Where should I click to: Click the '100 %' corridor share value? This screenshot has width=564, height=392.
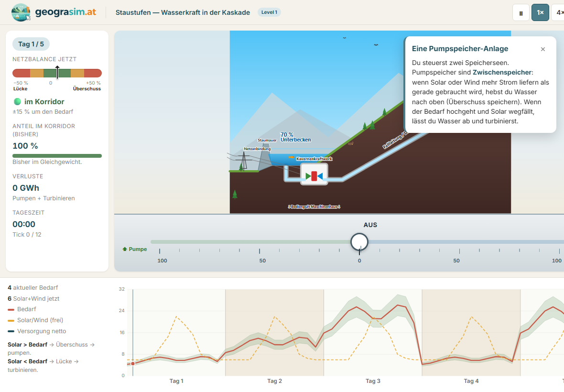click(25, 146)
